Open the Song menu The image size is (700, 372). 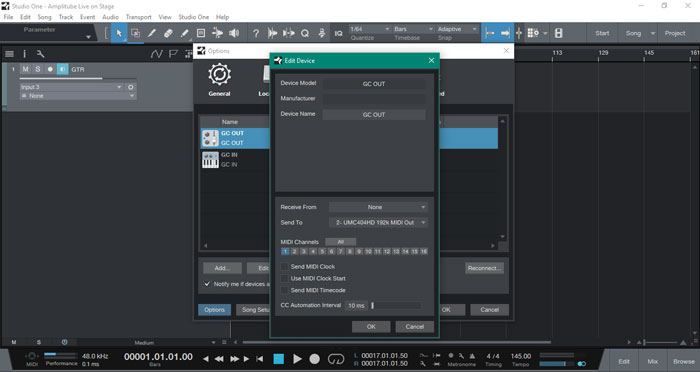click(x=44, y=17)
